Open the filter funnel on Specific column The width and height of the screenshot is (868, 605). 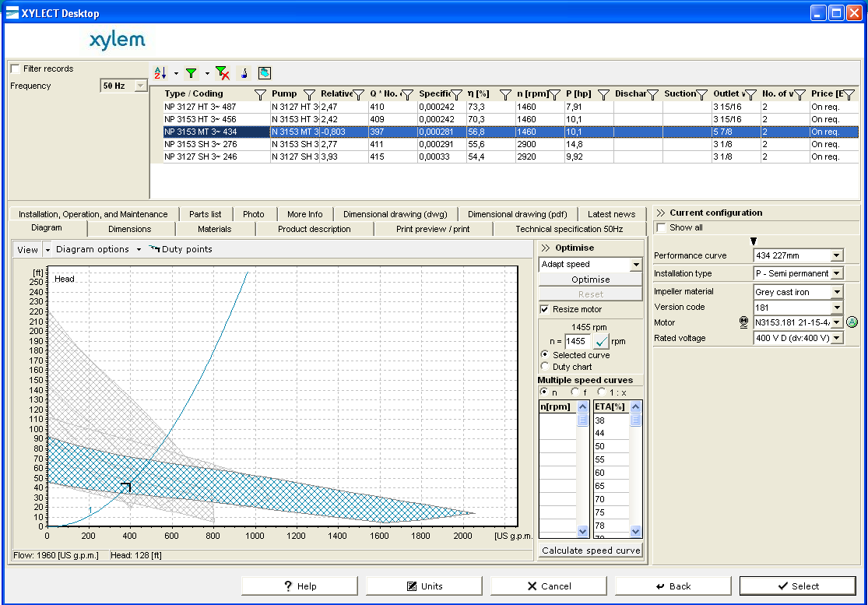(x=456, y=95)
